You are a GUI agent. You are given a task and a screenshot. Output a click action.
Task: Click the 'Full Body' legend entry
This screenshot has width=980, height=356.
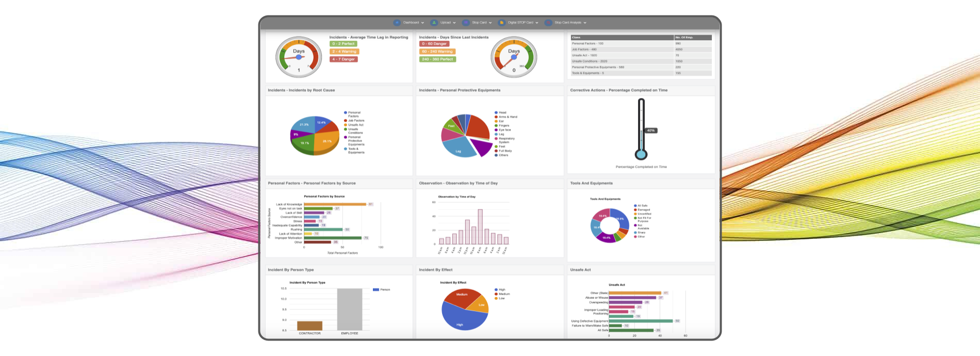click(503, 151)
